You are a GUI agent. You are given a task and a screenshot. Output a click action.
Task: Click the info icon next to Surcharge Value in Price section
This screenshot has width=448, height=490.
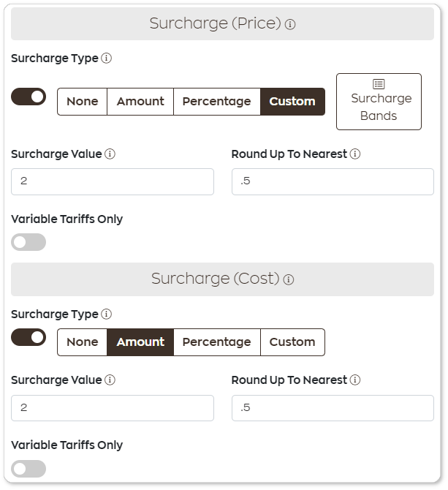[110, 154]
